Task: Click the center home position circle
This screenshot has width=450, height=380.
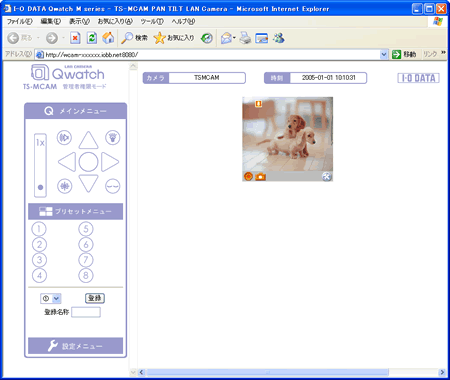Action: pos(88,162)
